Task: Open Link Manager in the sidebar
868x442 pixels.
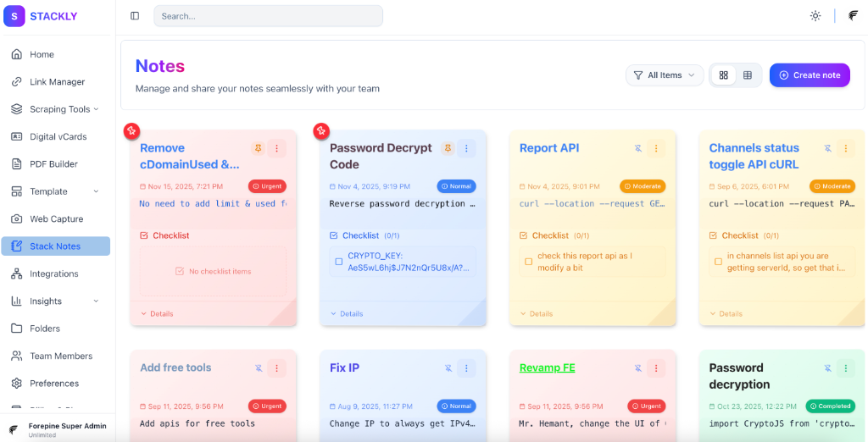Action: tap(55, 82)
